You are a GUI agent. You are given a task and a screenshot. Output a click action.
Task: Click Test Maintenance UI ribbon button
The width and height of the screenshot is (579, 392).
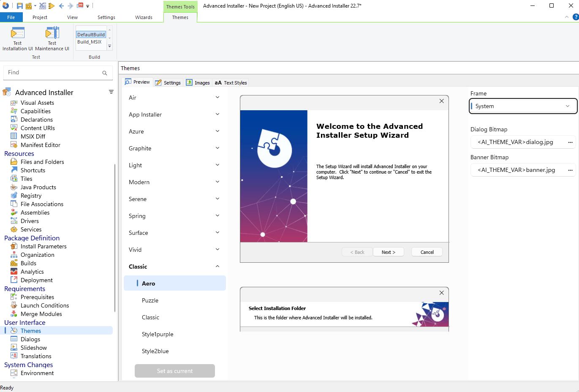pyautogui.click(x=52, y=38)
